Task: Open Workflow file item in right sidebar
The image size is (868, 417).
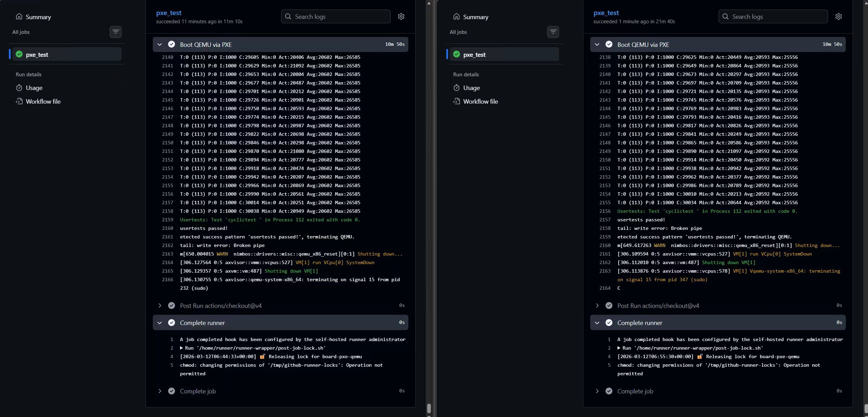Action: click(480, 102)
